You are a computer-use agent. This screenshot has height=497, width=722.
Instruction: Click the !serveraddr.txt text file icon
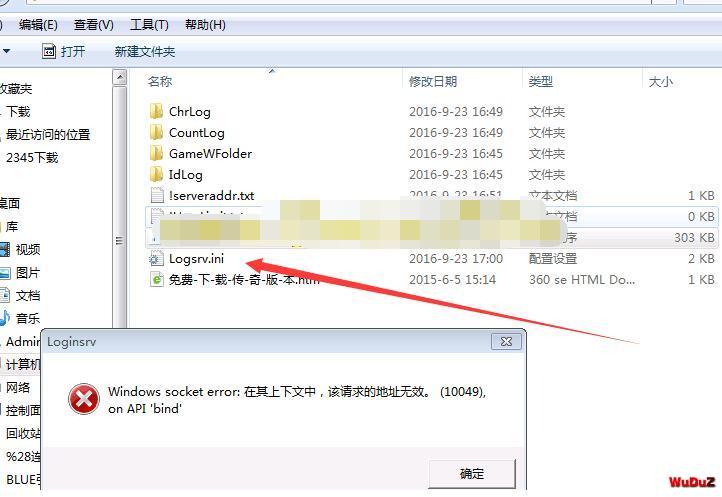tap(157, 195)
